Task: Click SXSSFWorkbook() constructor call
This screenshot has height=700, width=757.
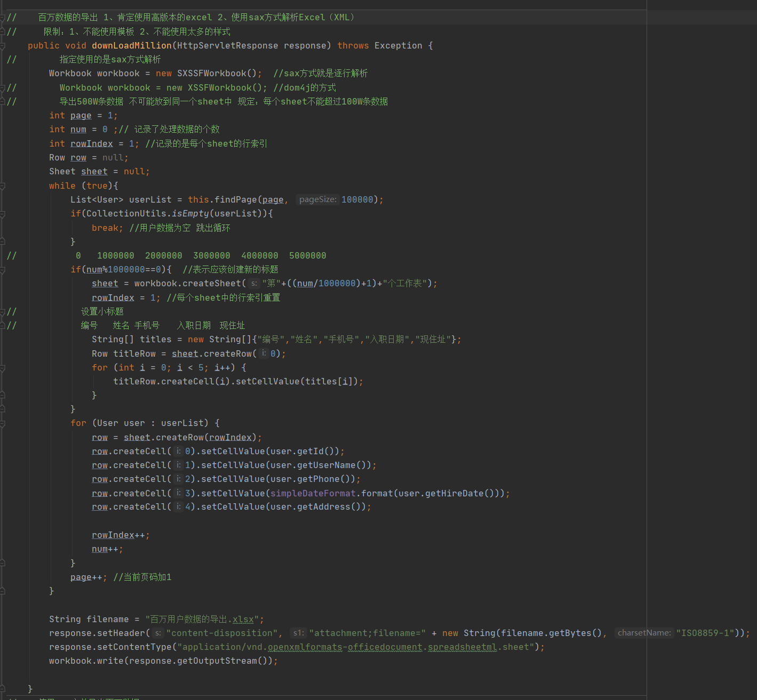Action: click(x=217, y=74)
